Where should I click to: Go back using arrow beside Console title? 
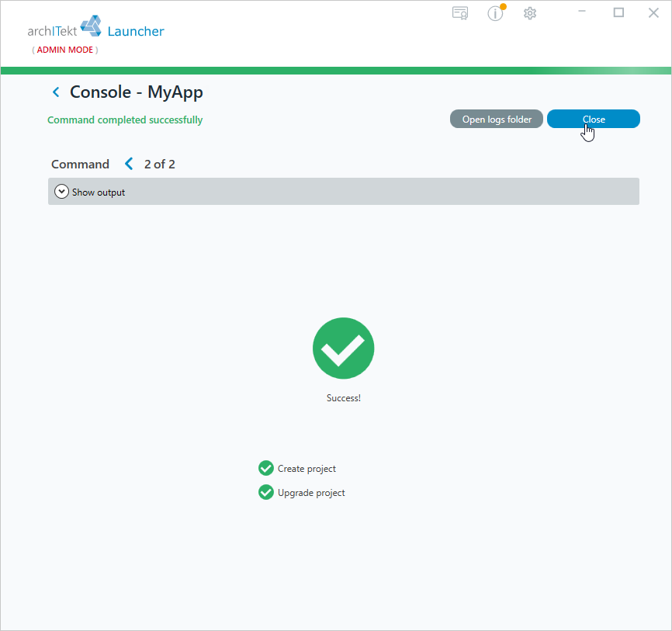pyautogui.click(x=56, y=92)
